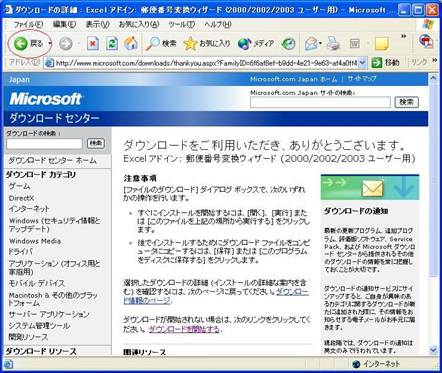This screenshot has width=442, height=373.
Task: Open the Back button history dropdown arrow
Action: click(x=50, y=44)
